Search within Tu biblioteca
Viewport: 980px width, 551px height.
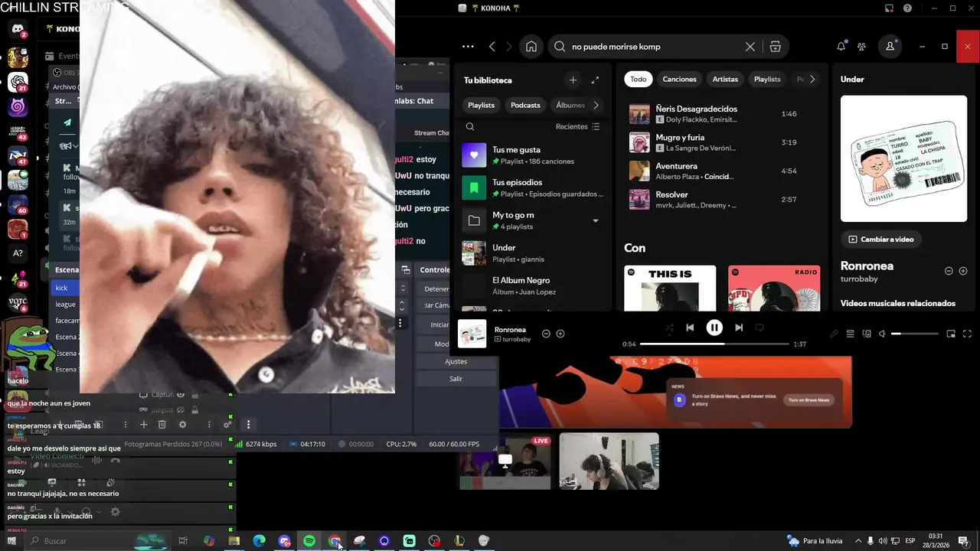coord(470,127)
